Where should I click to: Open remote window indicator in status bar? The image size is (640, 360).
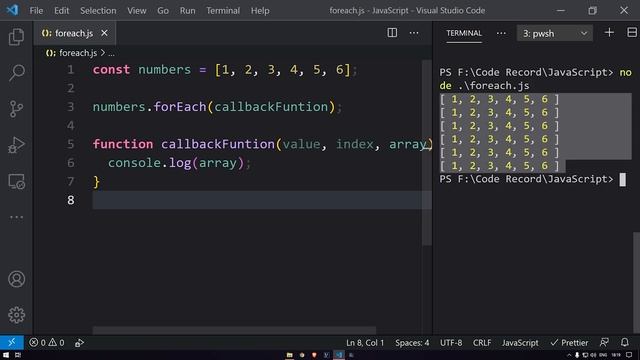click(11, 342)
